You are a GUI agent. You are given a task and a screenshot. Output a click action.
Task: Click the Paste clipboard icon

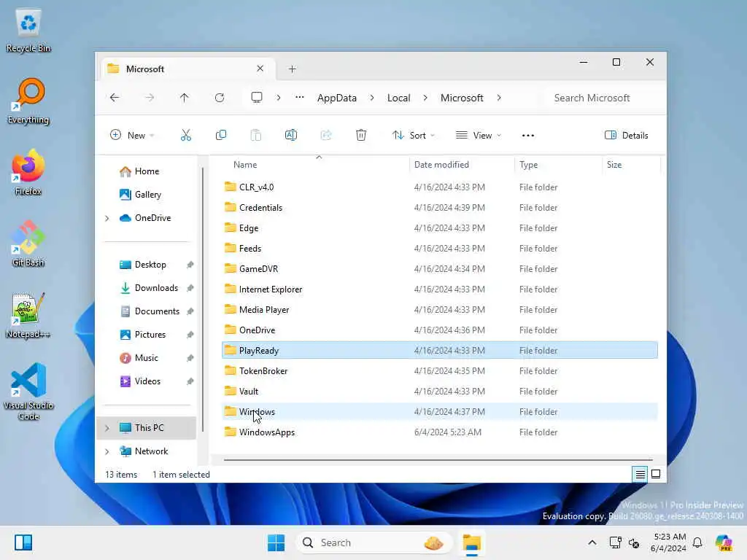[x=256, y=135]
